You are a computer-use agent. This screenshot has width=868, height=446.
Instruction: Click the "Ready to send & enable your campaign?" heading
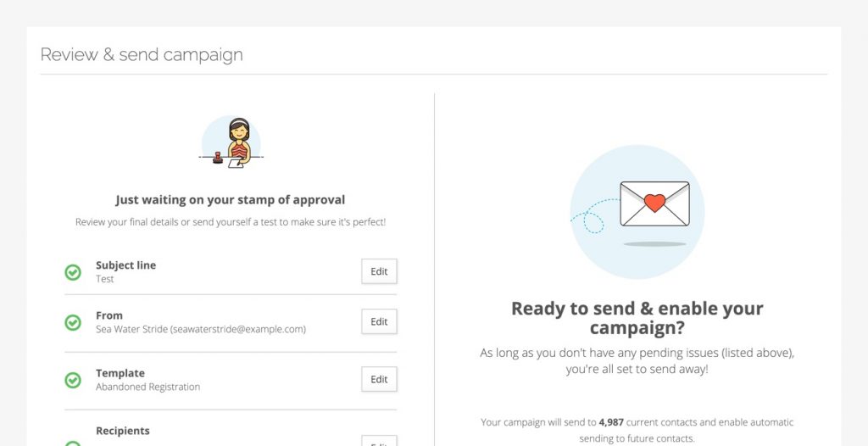point(637,318)
